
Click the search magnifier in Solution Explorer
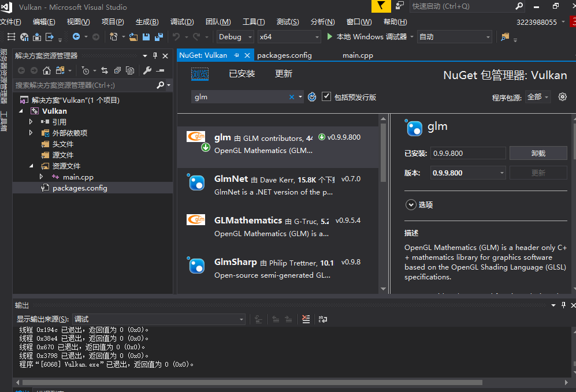tap(160, 85)
